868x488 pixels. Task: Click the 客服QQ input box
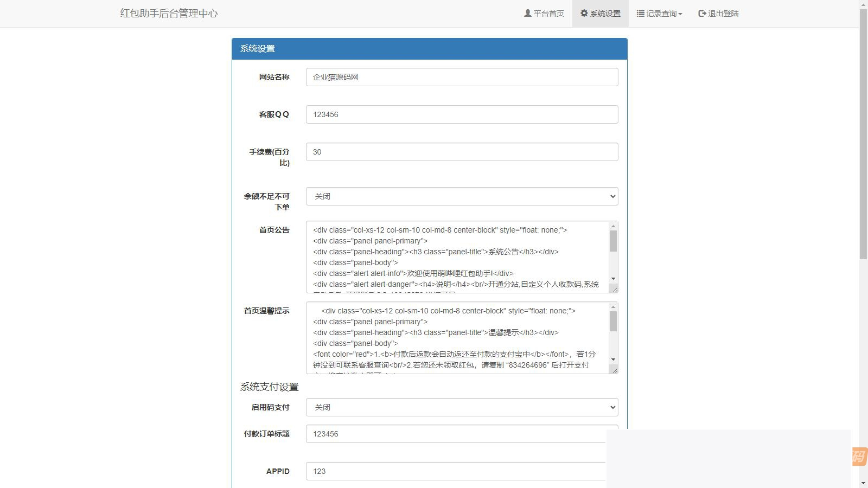pyautogui.click(x=462, y=114)
